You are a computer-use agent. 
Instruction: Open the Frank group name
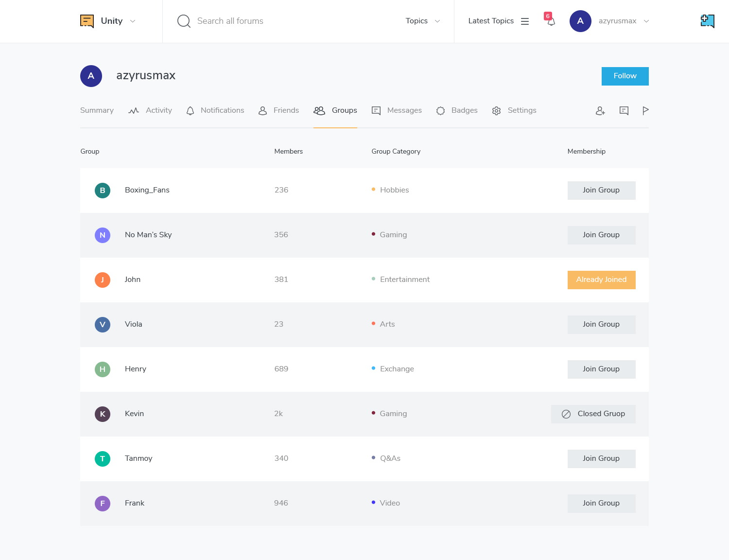(x=135, y=503)
